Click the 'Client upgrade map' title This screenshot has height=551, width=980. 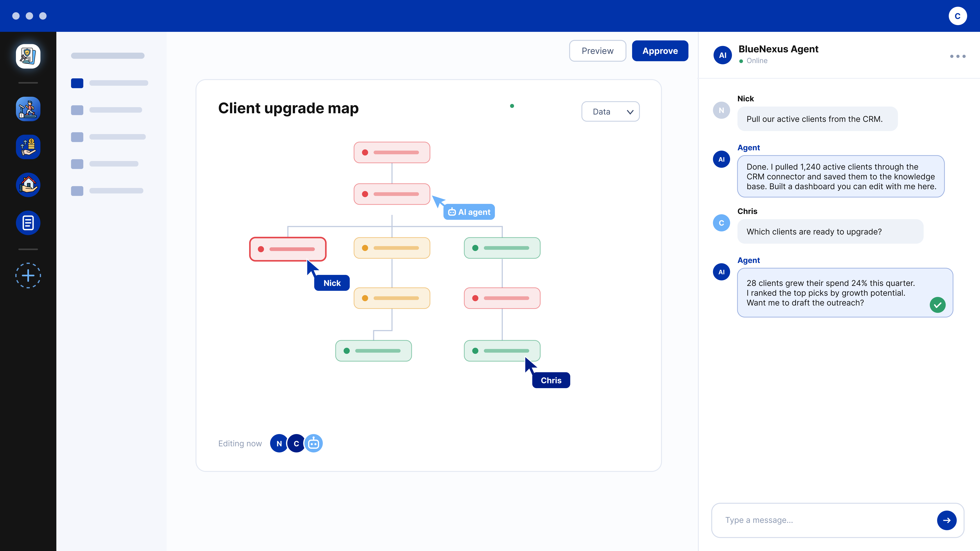click(x=288, y=108)
